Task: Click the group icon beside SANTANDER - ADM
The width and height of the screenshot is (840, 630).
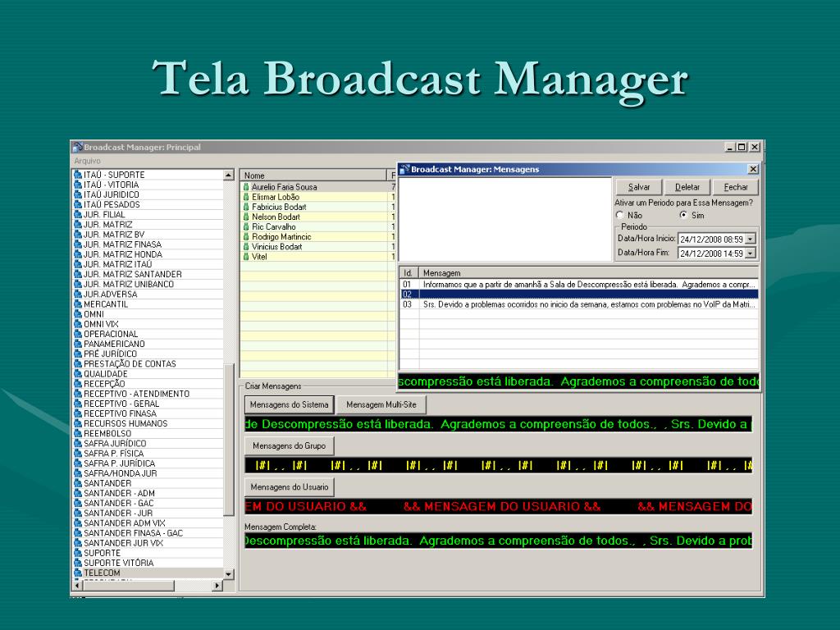Action: pos(78,493)
